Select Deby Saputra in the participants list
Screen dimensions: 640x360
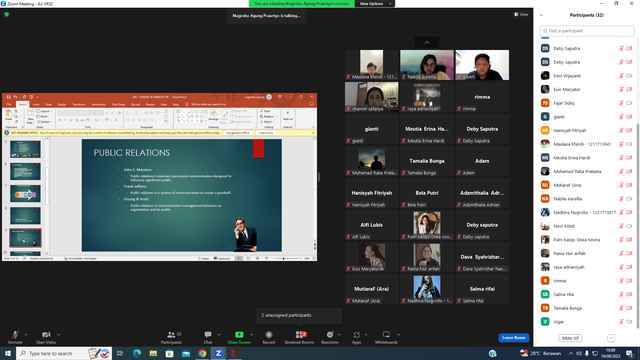point(587,49)
